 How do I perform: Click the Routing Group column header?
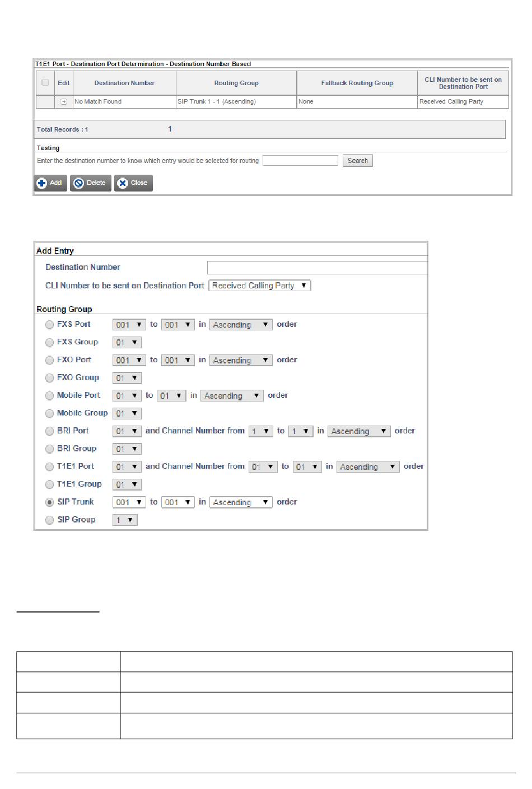[x=236, y=83]
